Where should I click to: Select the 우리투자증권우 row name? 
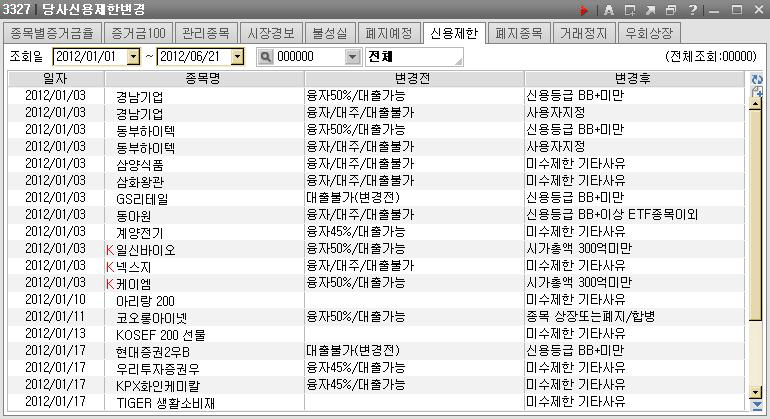pos(158,369)
